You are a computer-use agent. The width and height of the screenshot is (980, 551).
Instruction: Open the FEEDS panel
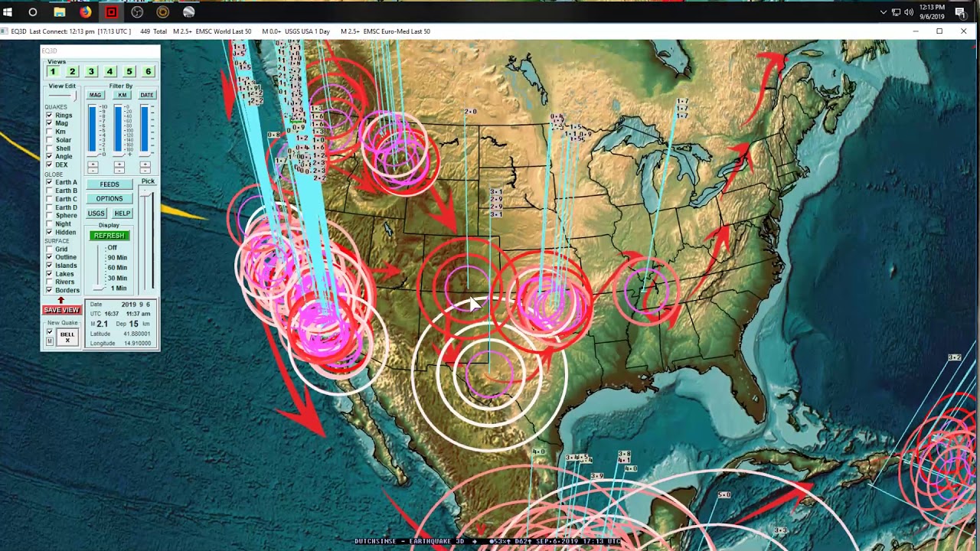pyautogui.click(x=109, y=184)
